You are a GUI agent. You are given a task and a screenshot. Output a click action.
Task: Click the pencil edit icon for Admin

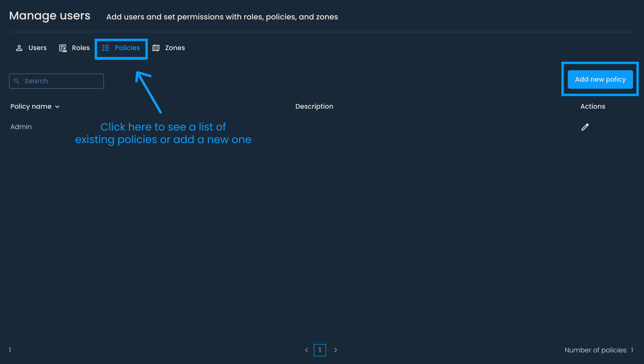585,127
